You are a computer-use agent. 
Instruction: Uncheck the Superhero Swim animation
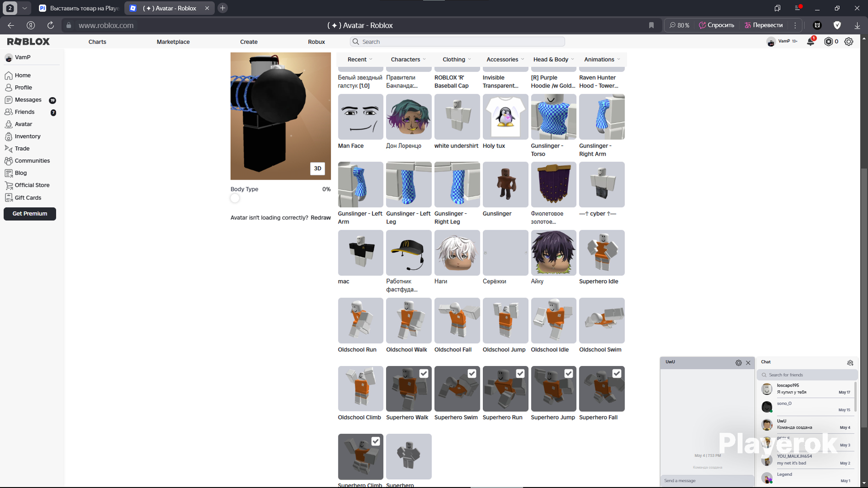tap(472, 373)
